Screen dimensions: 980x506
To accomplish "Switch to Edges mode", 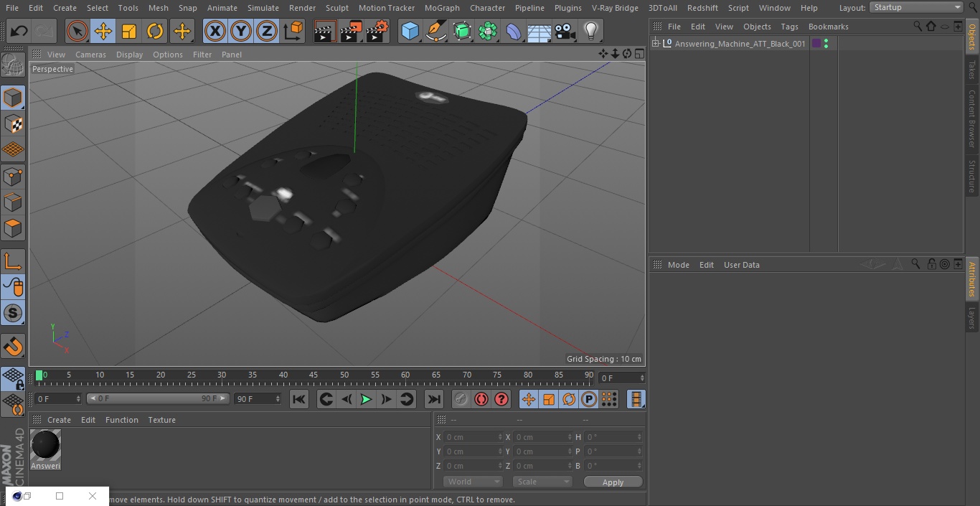I will (13, 202).
